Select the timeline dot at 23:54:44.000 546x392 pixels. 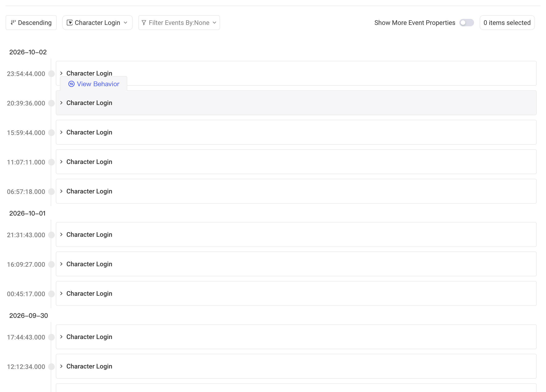pos(51,74)
